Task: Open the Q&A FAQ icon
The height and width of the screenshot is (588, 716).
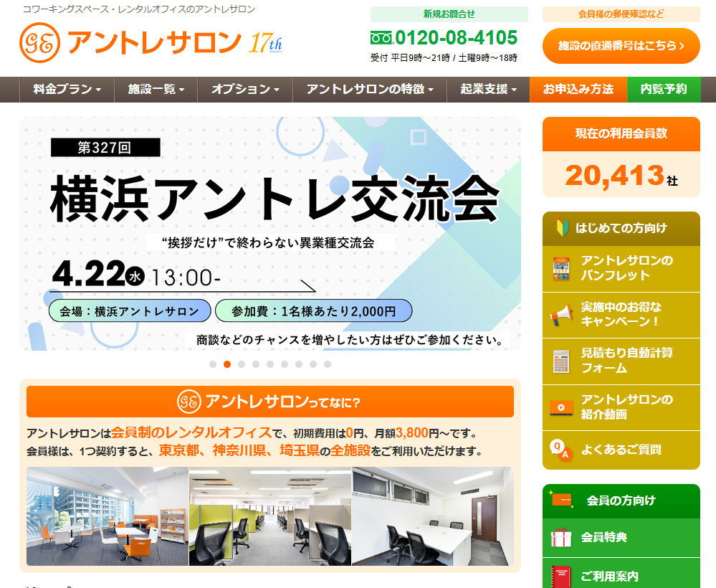Action: pyautogui.click(x=560, y=450)
